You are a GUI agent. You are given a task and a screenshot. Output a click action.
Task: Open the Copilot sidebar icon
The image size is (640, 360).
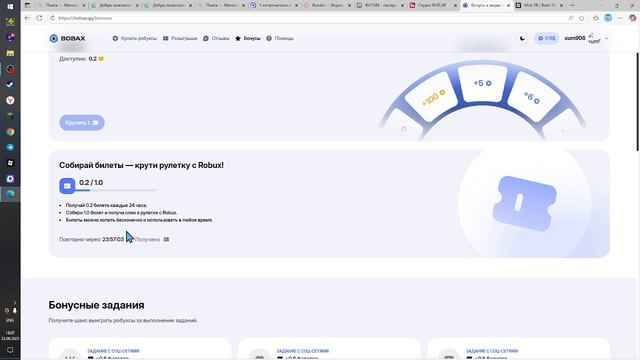pyautogui.click(x=632, y=18)
